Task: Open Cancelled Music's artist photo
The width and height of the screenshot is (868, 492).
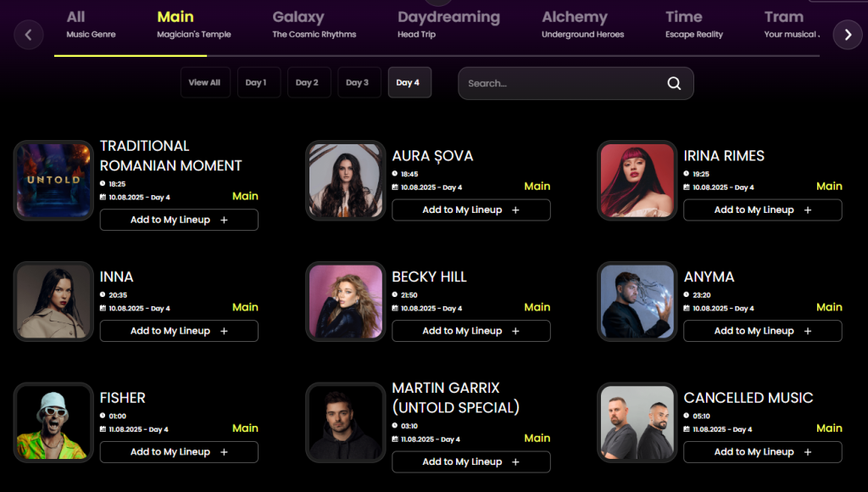Action: pyautogui.click(x=637, y=422)
